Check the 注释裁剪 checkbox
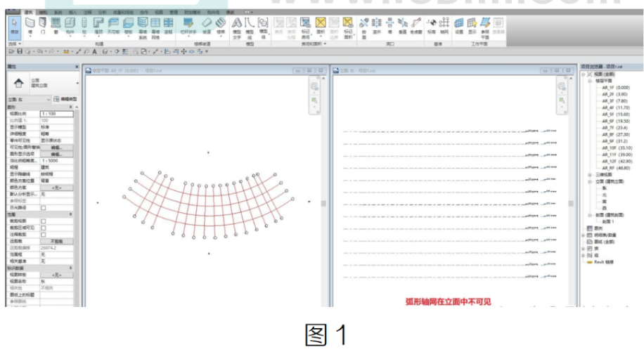 [x=43, y=235]
